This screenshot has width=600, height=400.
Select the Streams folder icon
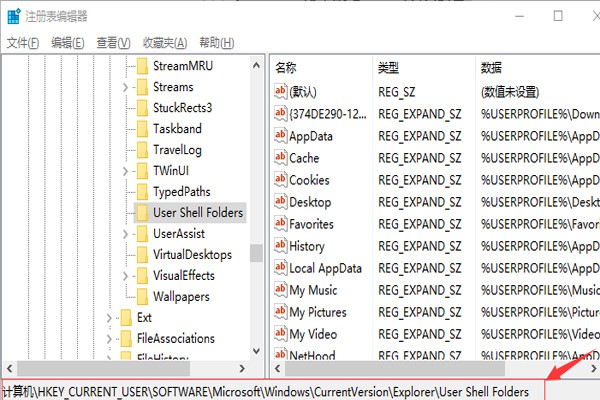pos(142,87)
